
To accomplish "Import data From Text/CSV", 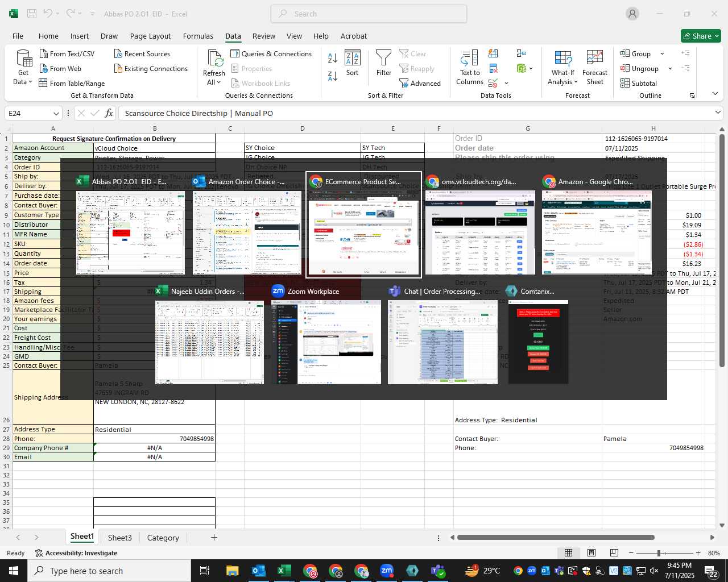I will 67,53.
